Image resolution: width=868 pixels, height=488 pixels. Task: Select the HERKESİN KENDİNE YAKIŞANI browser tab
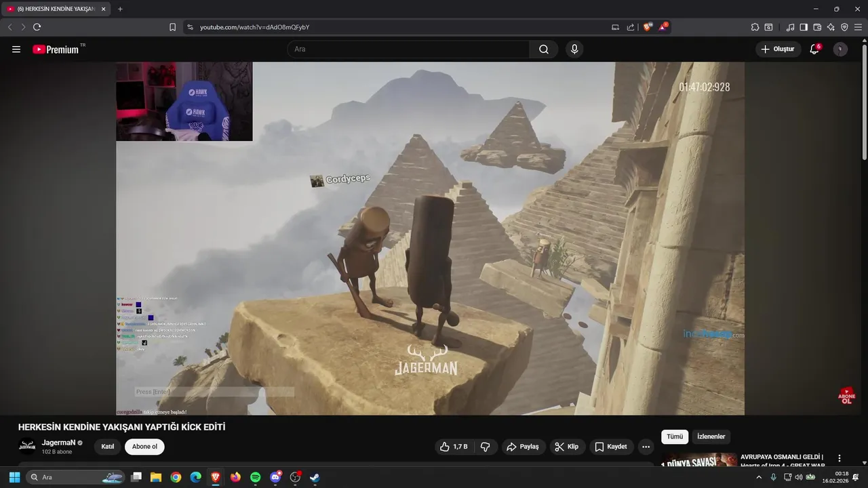(56, 9)
